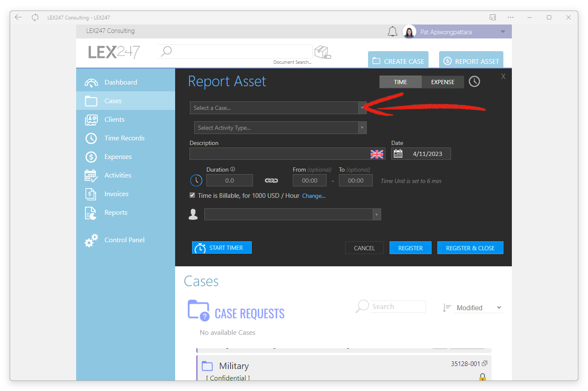Click the duration info icon
Screen dimensions: 588x391
pos(233,169)
